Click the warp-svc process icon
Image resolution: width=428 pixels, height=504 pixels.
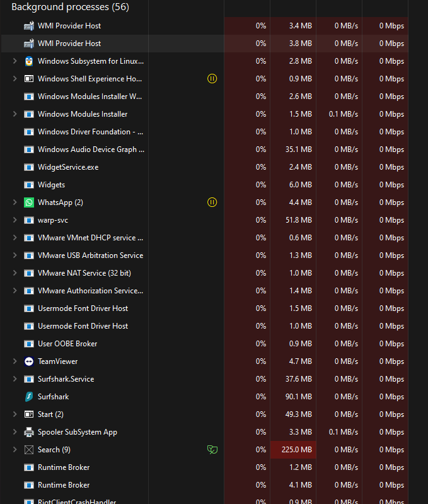click(29, 220)
